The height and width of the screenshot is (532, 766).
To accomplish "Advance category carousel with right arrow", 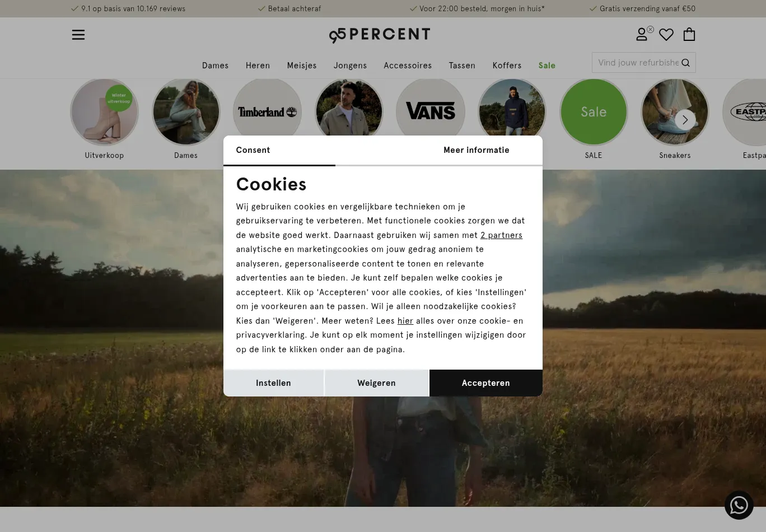I will [685, 120].
